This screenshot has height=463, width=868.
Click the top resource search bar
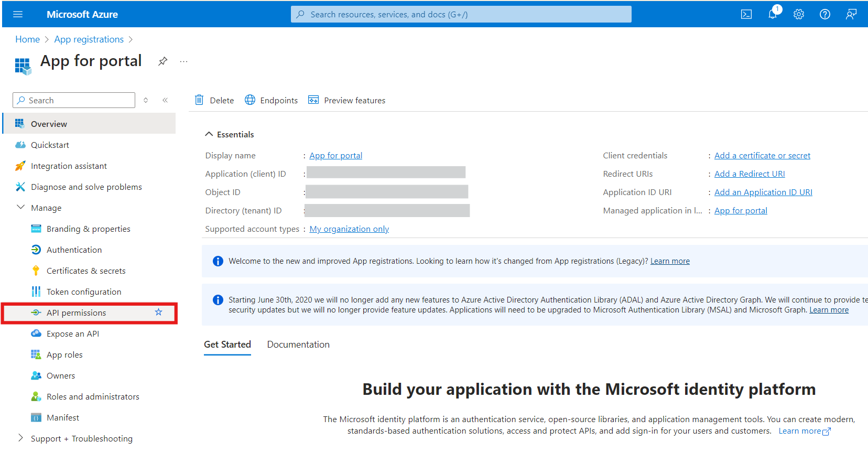pyautogui.click(x=461, y=14)
